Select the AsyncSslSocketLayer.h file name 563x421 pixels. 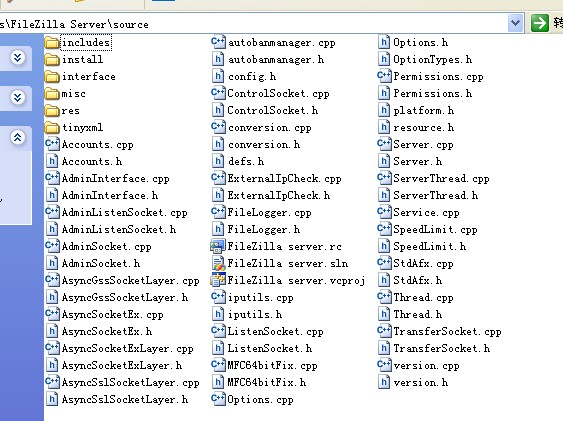coord(125,399)
